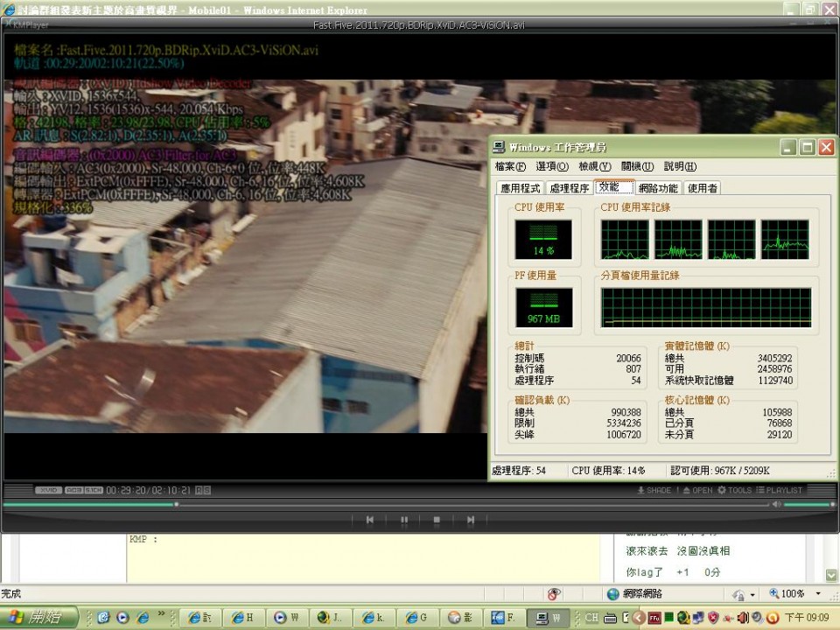Pause the playing movie
This screenshot has width=840, height=630.
pyautogui.click(x=404, y=519)
